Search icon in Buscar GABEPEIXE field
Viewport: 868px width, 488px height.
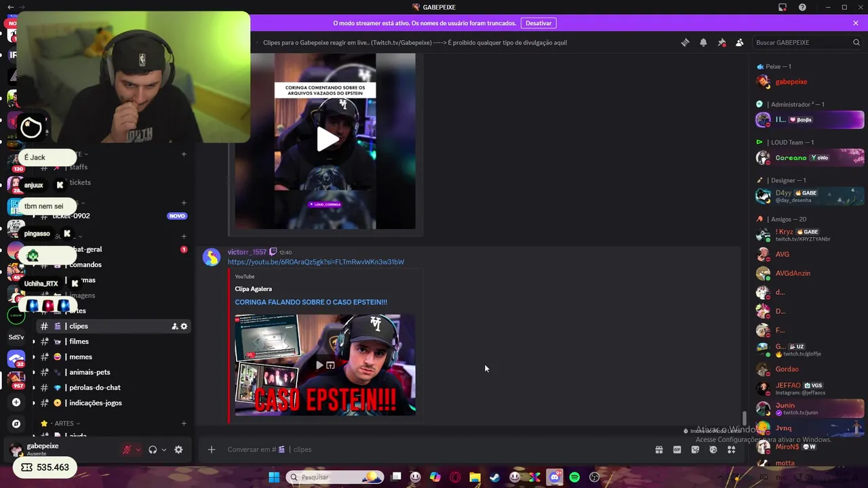(x=856, y=42)
